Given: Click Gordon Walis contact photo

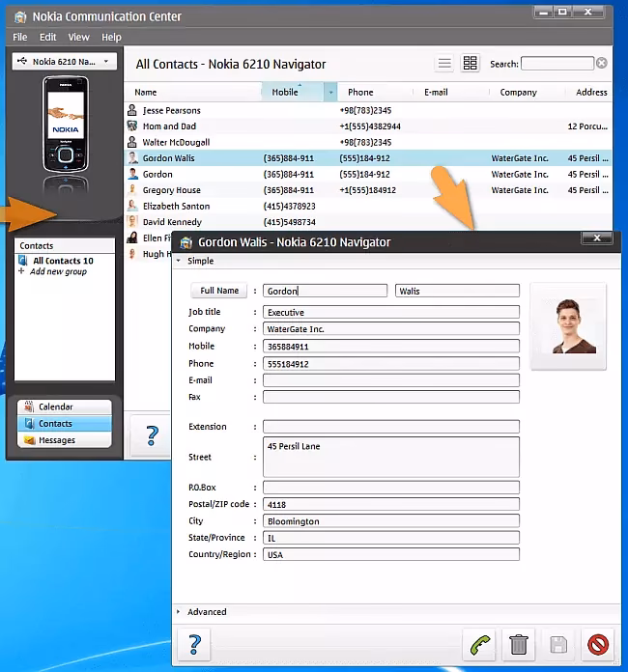Looking at the screenshot, I should pyautogui.click(x=568, y=325).
